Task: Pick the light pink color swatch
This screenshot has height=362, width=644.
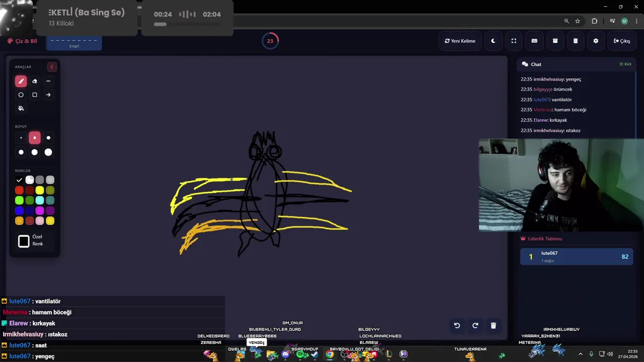Action: pyautogui.click(x=40, y=221)
